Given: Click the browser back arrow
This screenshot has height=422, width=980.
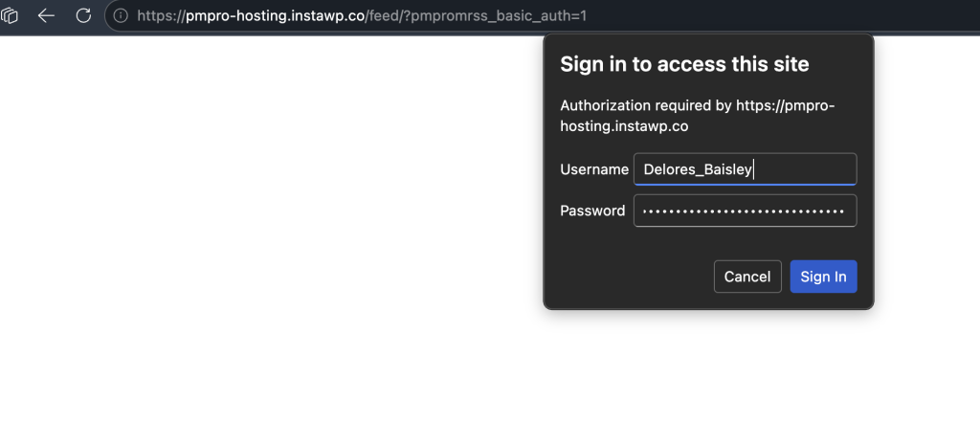Looking at the screenshot, I should (46, 15).
